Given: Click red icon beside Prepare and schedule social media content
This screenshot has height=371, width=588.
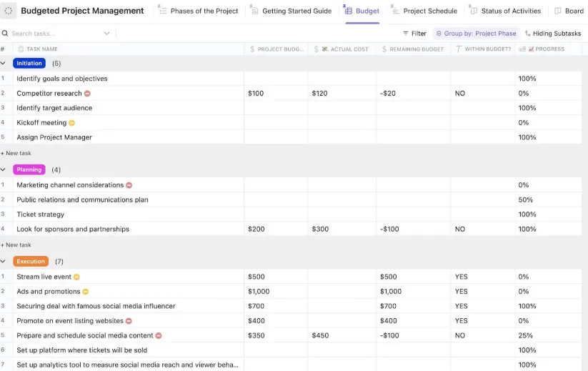Looking at the screenshot, I should tap(159, 336).
